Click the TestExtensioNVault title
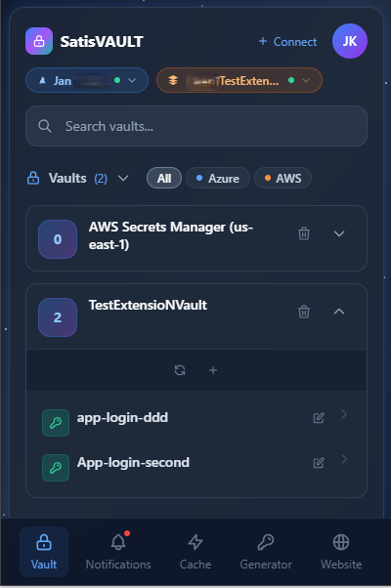 coord(148,306)
